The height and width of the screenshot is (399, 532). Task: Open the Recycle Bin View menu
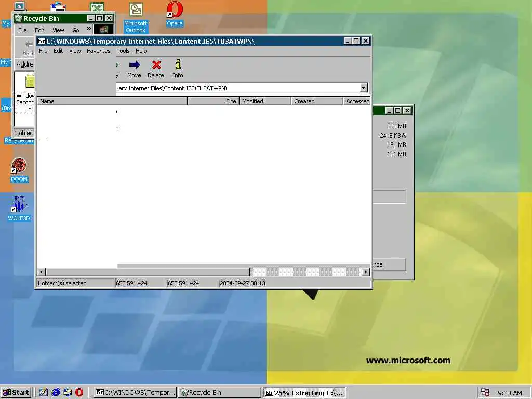pos(58,30)
